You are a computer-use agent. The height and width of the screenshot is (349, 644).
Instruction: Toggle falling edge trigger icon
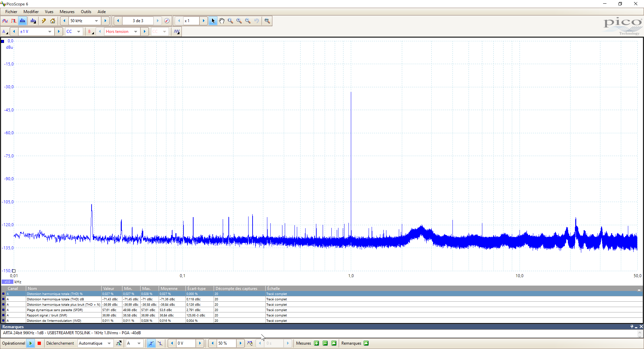(160, 343)
